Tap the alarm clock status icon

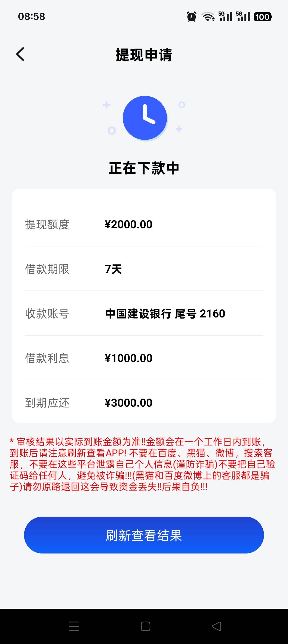click(191, 17)
